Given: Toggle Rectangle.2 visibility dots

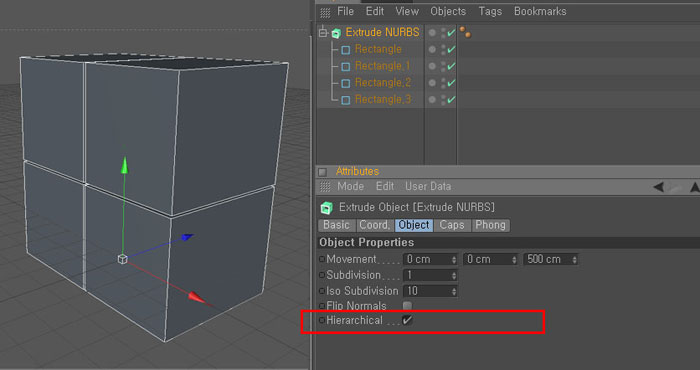Looking at the screenshot, I should 443,83.
